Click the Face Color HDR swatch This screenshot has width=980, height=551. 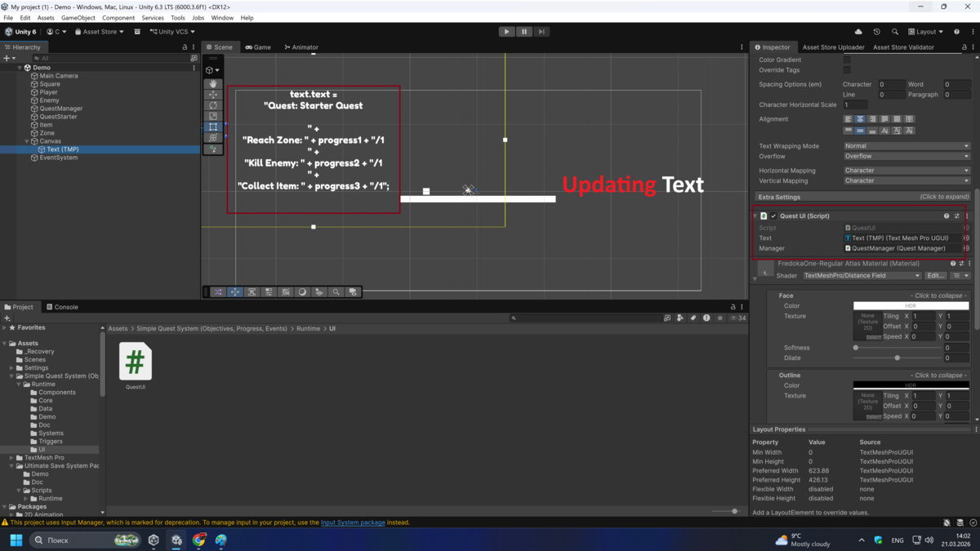pos(911,306)
